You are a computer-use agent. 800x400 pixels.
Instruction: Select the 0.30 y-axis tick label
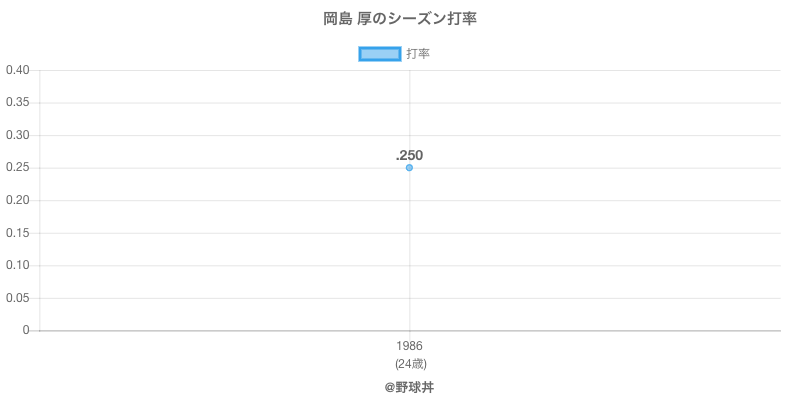(x=17, y=135)
